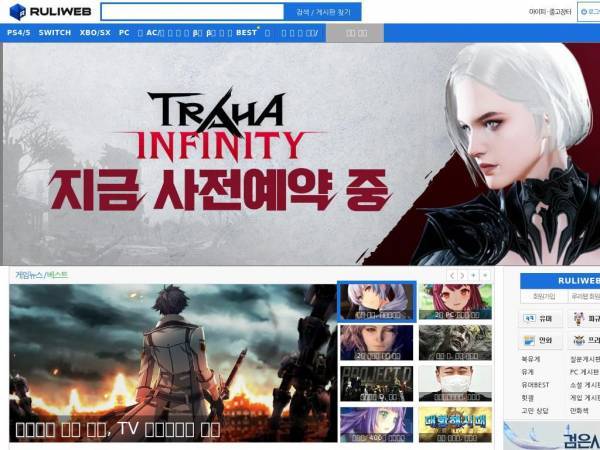Open the 유머 board icon button

(540, 318)
